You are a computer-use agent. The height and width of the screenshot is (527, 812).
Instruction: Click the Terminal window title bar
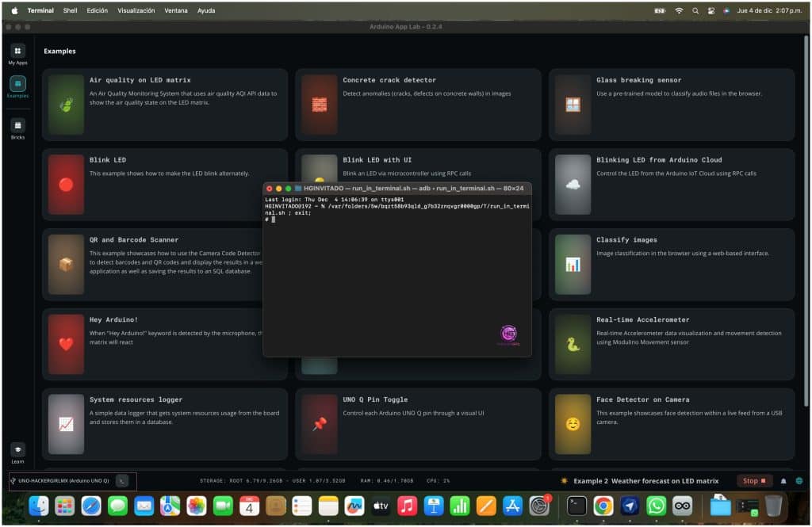click(x=396, y=189)
